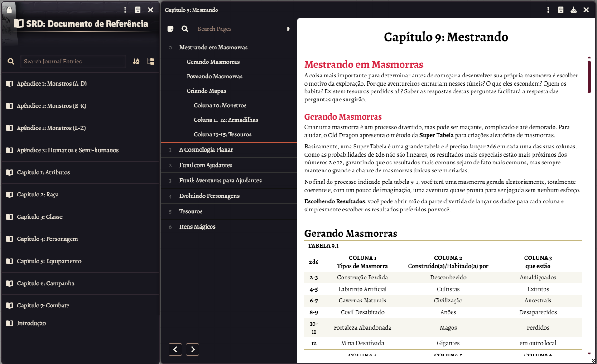
Task: Collapse the pages sidebar arrow
Action: click(x=289, y=29)
